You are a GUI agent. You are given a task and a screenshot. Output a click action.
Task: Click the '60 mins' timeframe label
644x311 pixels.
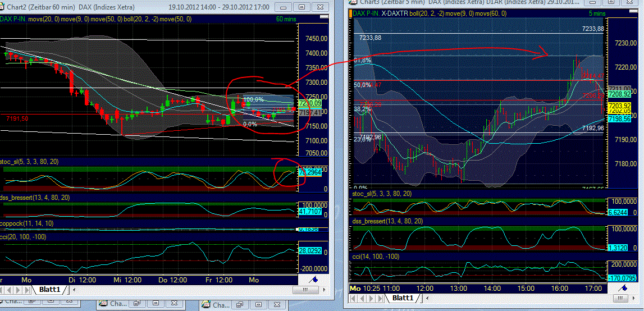tap(285, 19)
